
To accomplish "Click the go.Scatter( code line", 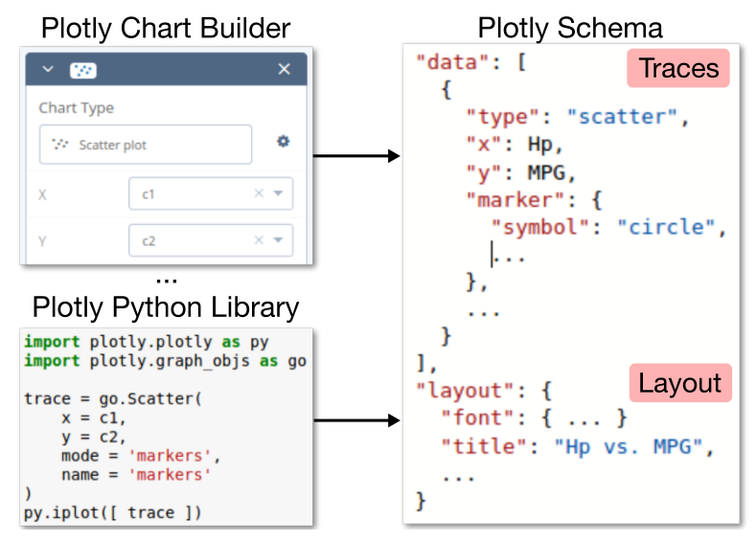I will (x=113, y=399).
